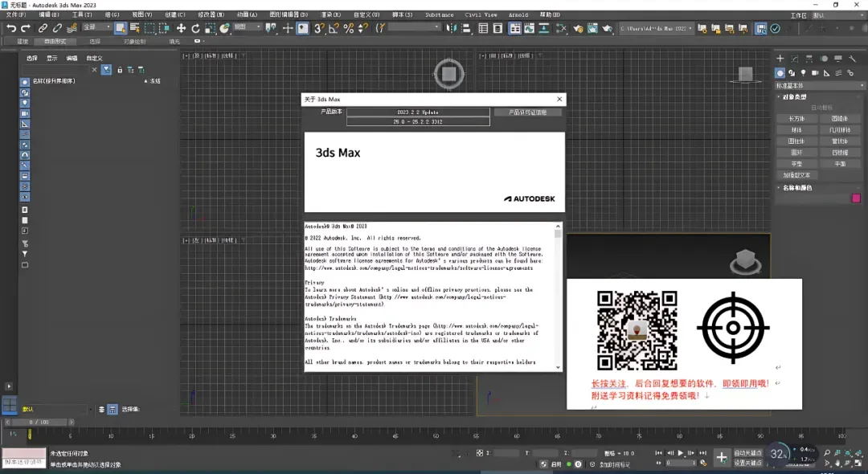Click the Redo arrow in main toolbar
The height and width of the screenshot is (474, 868).
[26, 28]
